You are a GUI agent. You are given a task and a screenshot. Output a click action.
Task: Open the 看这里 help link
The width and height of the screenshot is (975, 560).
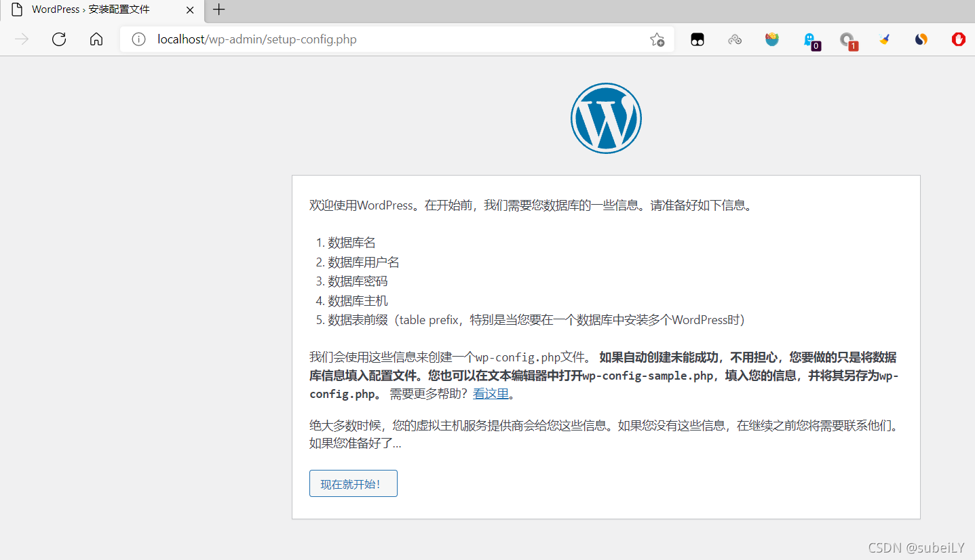(491, 394)
